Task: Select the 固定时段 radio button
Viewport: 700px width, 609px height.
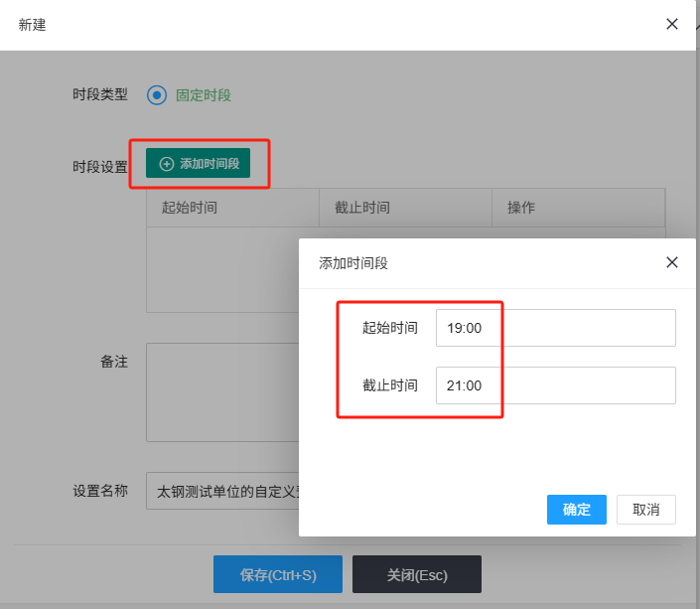Action: pyautogui.click(x=156, y=95)
